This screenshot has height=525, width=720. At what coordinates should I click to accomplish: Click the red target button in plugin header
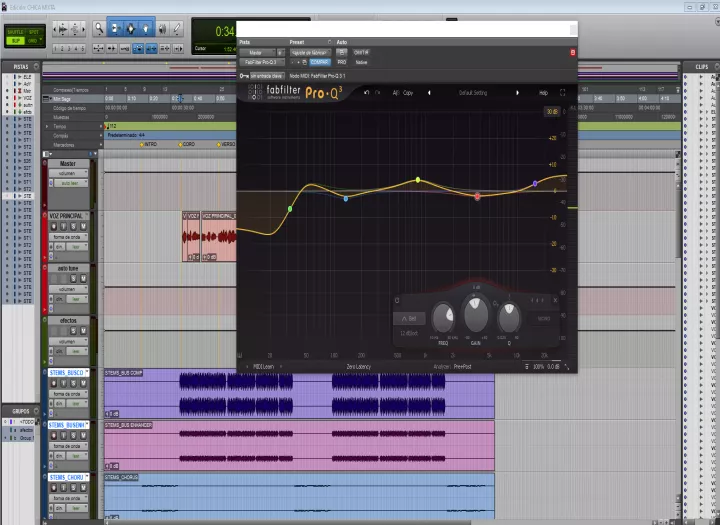[573, 52]
